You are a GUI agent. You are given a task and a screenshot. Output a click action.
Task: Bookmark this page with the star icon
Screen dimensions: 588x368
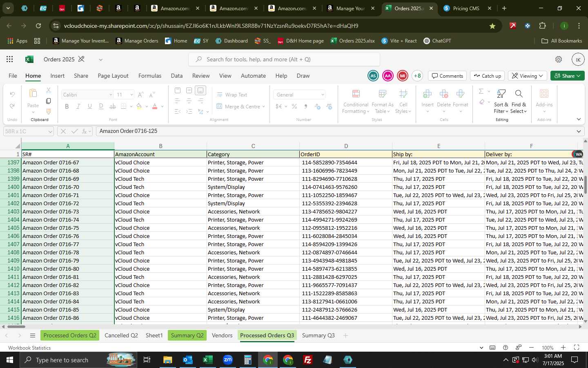point(492,26)
